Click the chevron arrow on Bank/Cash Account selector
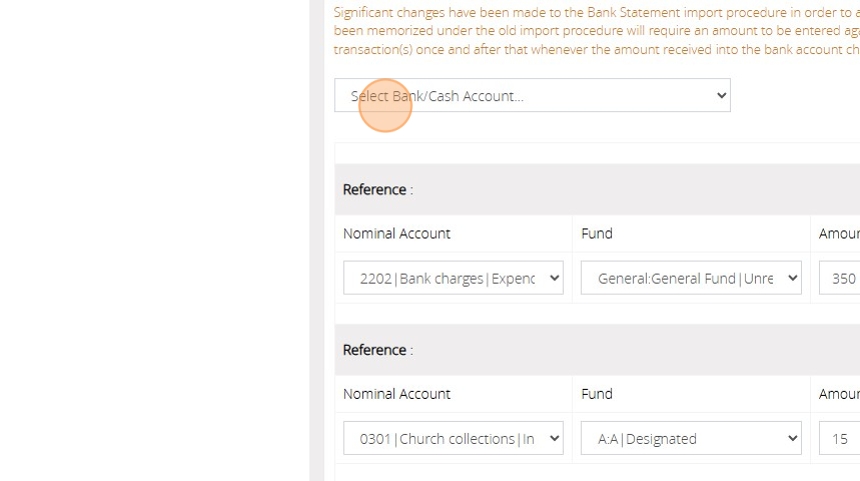This screenshot has width=860, height=481. pos(721,96)
